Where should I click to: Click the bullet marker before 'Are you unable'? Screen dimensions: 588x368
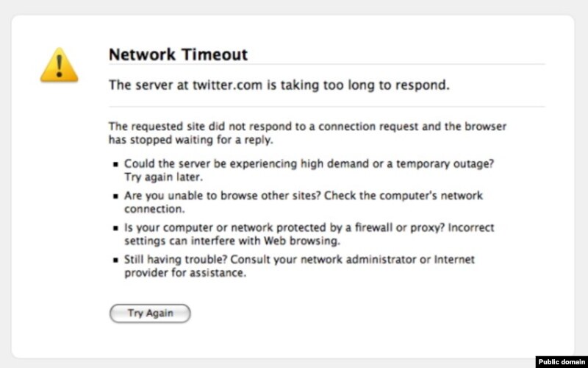point(115,198)
